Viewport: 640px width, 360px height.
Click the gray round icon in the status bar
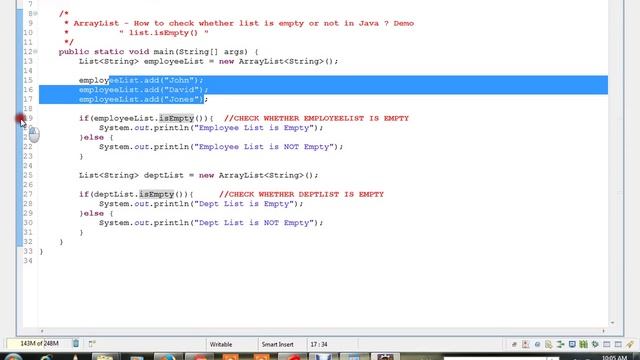pyautogui.click(x=537, y=344)
